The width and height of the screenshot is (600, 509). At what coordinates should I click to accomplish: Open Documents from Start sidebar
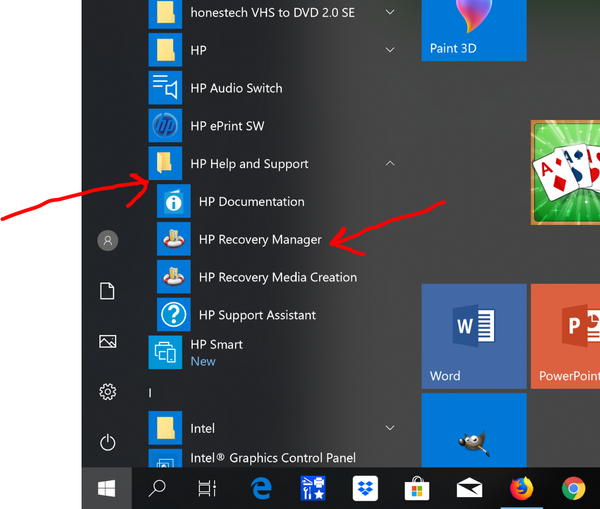coord(107,291)
